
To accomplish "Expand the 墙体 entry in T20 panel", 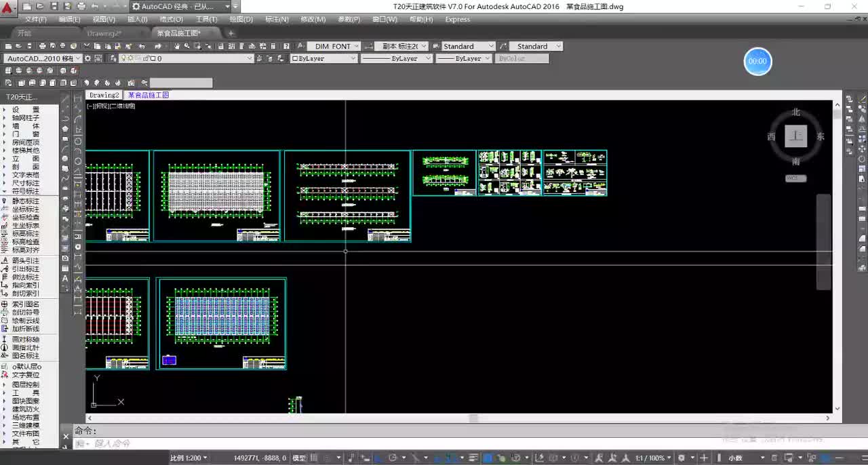I will click(26, 125).
